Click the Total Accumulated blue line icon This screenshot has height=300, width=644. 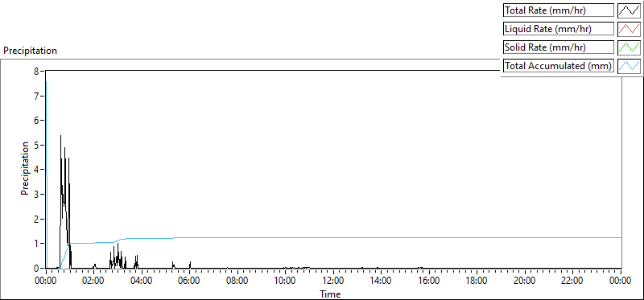click(x=629, y=66)
